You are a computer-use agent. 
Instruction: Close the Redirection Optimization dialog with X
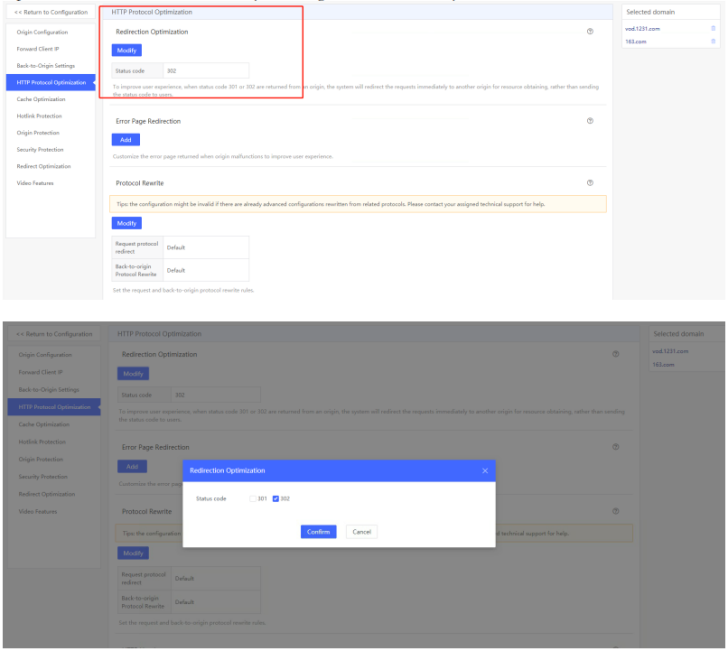485,470
